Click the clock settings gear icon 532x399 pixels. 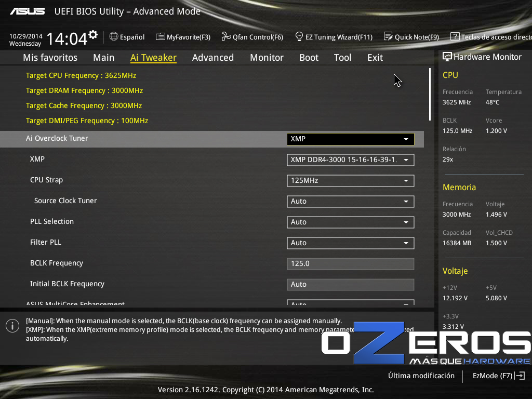[93, 35]
